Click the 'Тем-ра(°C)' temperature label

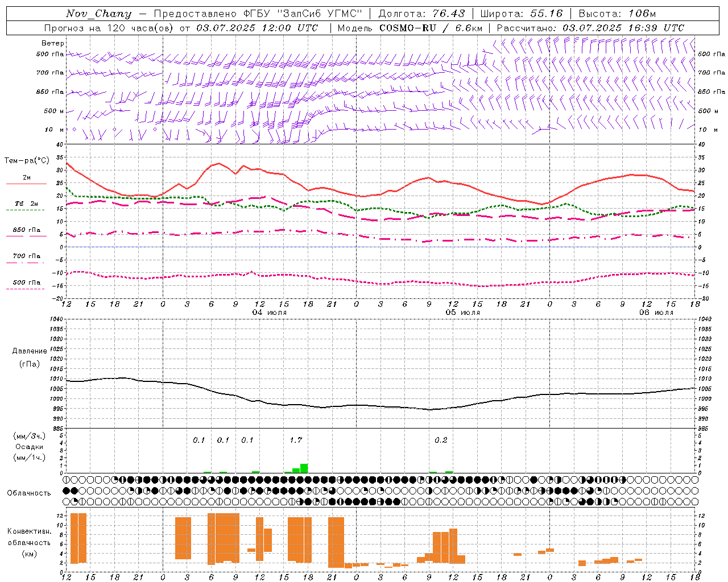27,161
